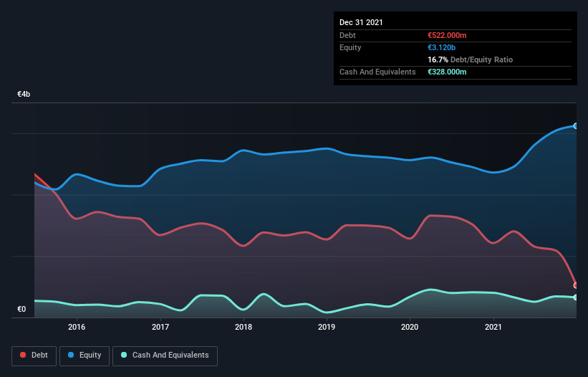The height and width of the screenshot is (377, 588).
Task: Click the €3.120b equity value
Action: 441,47
